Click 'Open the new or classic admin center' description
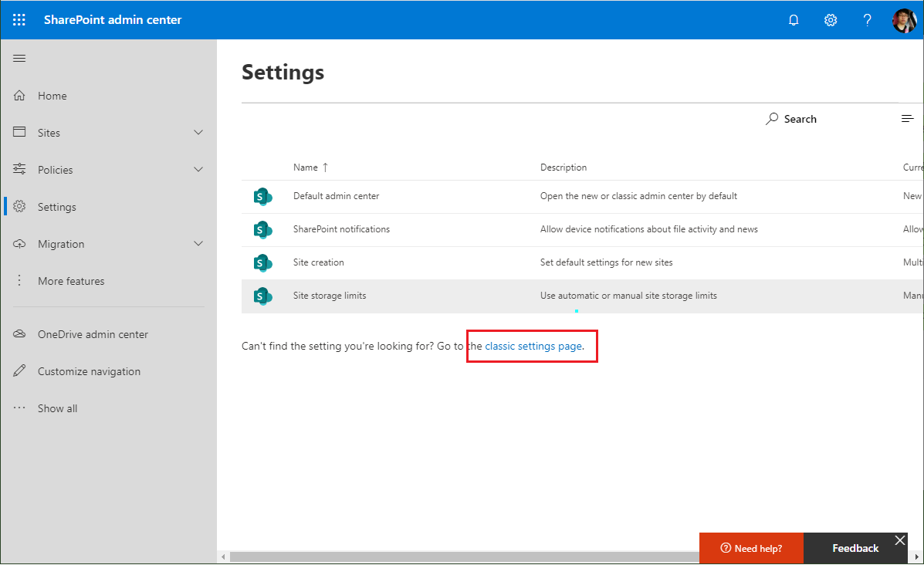The image size is (924, 565). point(639,195)
